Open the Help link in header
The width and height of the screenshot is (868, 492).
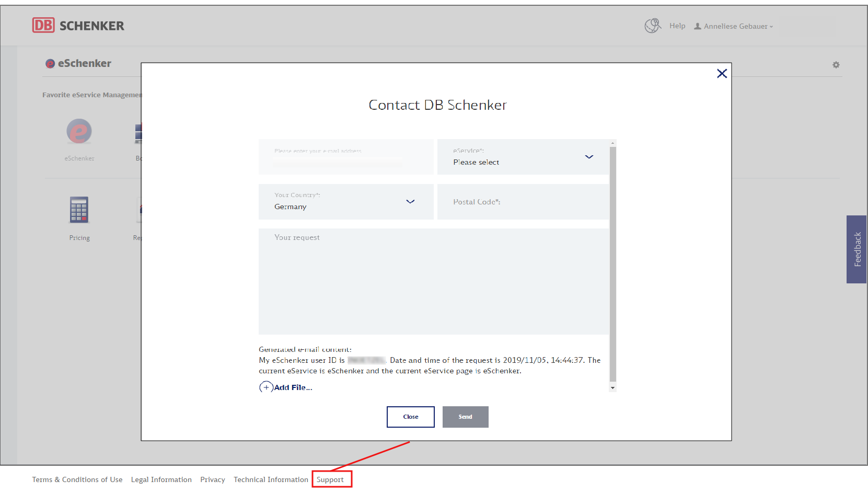coord(677,26)
